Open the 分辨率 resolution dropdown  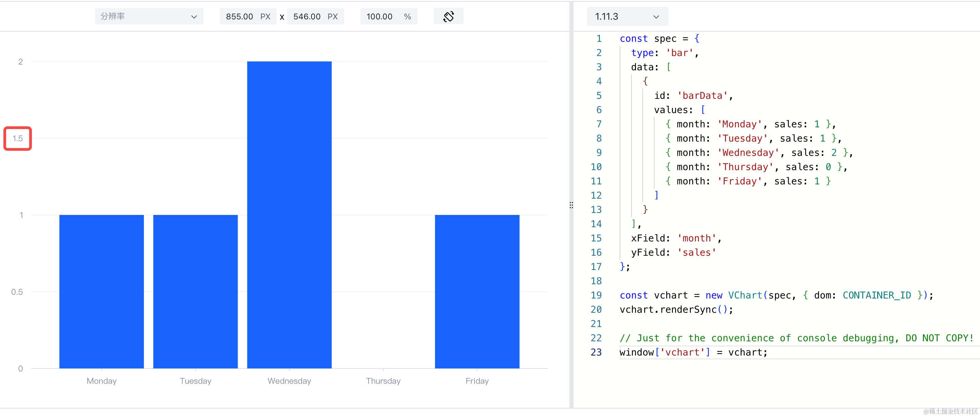(149, 16)
